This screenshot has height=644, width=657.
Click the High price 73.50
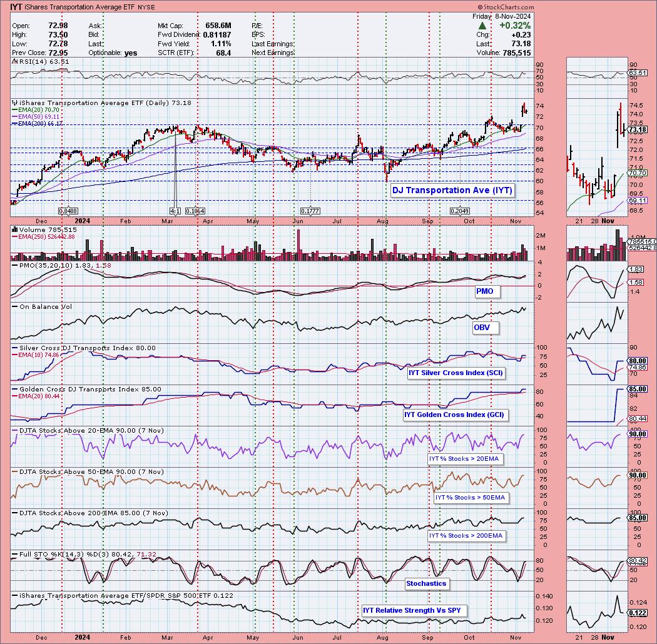coord(58,35)
